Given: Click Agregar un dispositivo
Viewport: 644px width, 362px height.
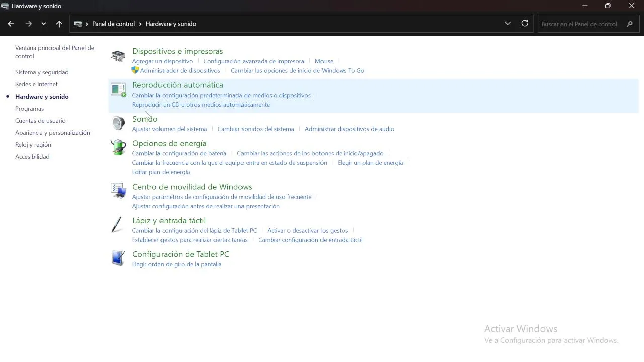Looking at the screenshot, I should [163, 61].
